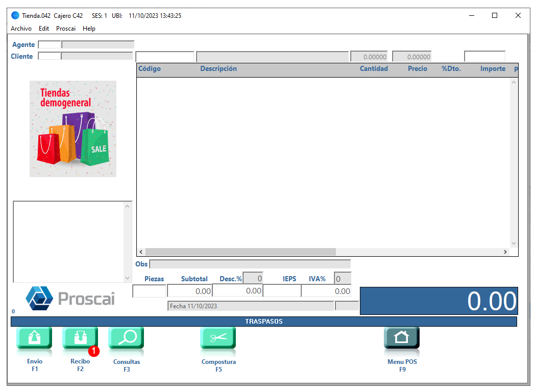Go to Menu POS home icon
The width and height of the screenshot is (536, 392).
pos(402,338)
